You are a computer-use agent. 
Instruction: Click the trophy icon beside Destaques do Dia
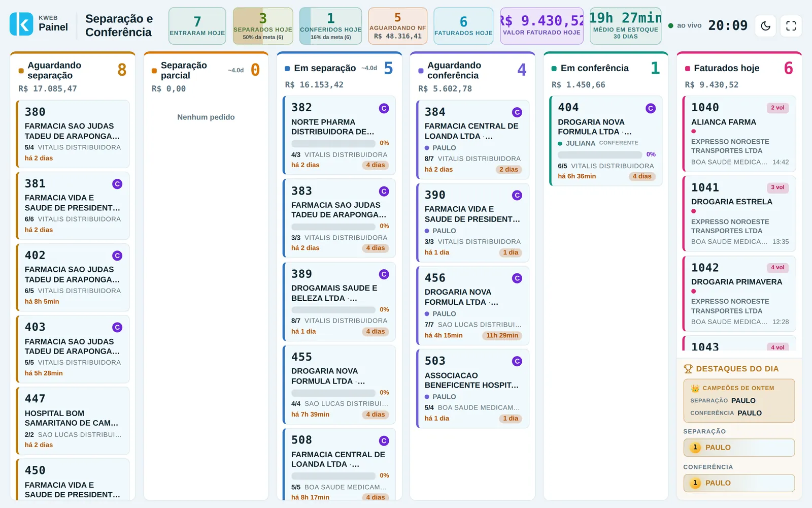click(688, 369)
